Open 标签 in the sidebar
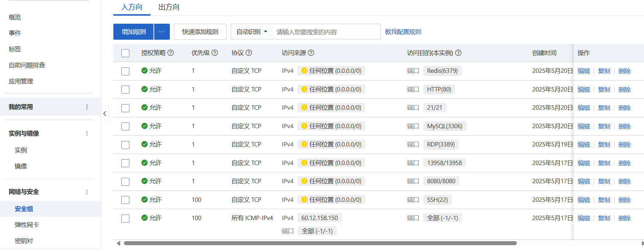The width and height of the screenshot is (644, 251). point(15,49)
